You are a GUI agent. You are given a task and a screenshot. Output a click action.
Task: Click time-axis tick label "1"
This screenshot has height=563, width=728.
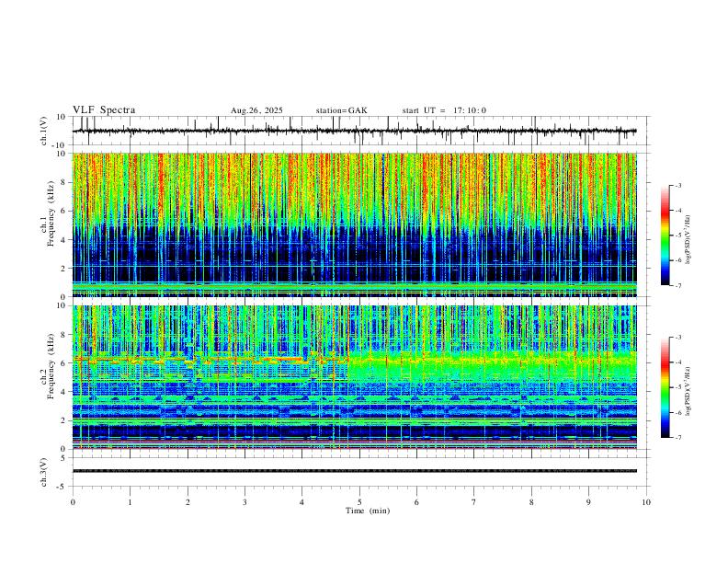coord(130,502)
